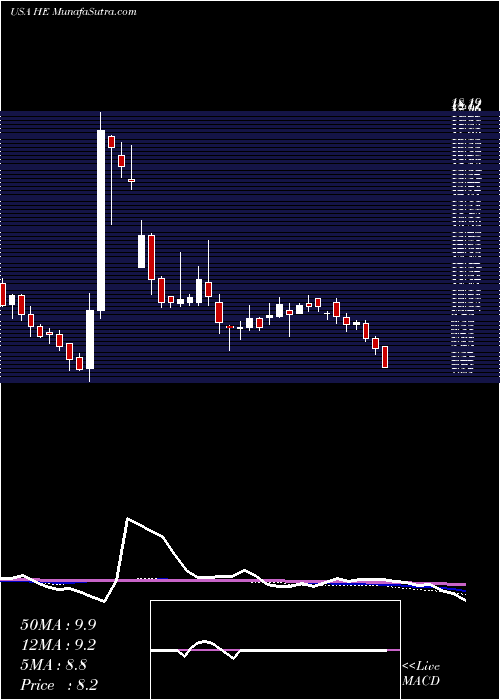The height and width of the screenshot is (700, 500).
Task: Select the Price : 8.2 value
Action: click(x=59, y=685)
